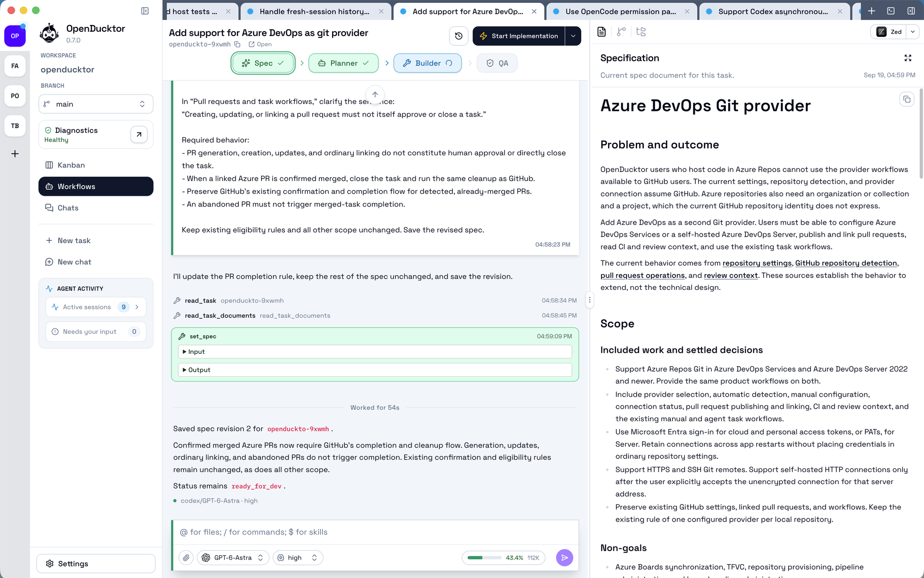Open the 'high' reasoning effort dropdown
This screenshot has width=924, height=578.
(298, 558)
